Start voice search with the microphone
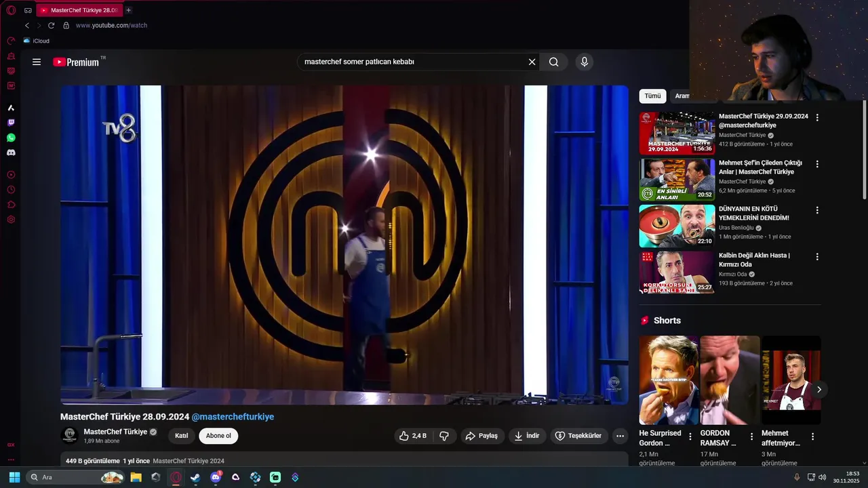This screenshot has width=868, height=488. click(585, 62)
